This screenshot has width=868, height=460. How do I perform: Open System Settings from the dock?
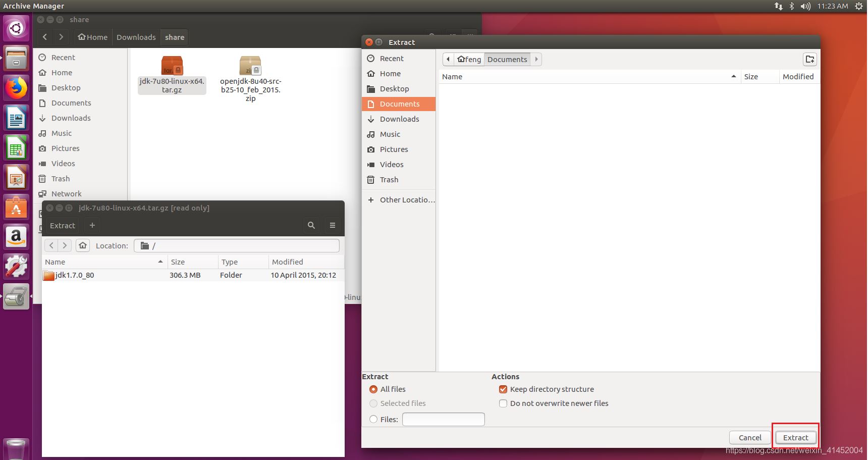[16, 267]
